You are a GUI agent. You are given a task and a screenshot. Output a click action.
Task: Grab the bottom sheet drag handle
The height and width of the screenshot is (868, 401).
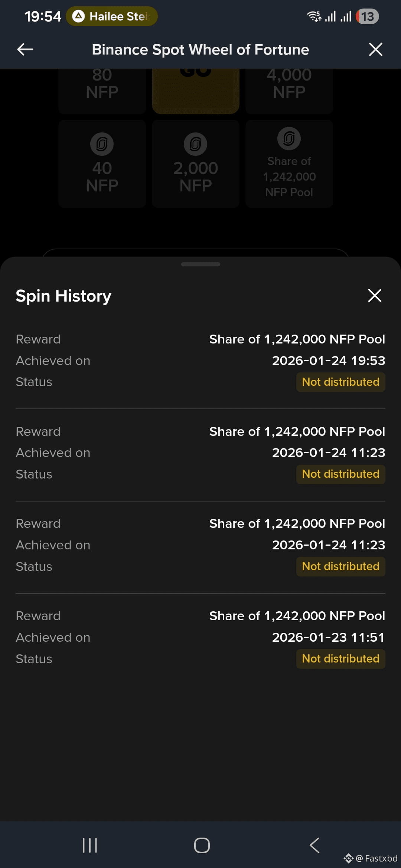tap(200, 264)
